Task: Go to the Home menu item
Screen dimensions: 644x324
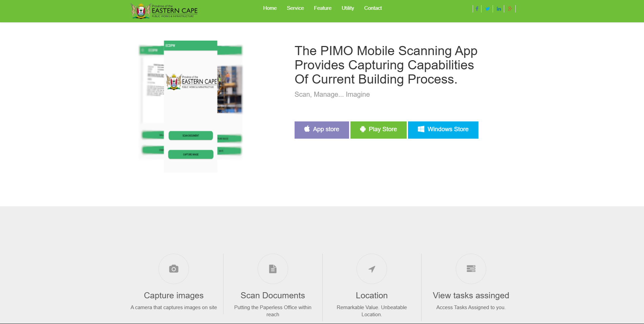Action: coord(270,8)
